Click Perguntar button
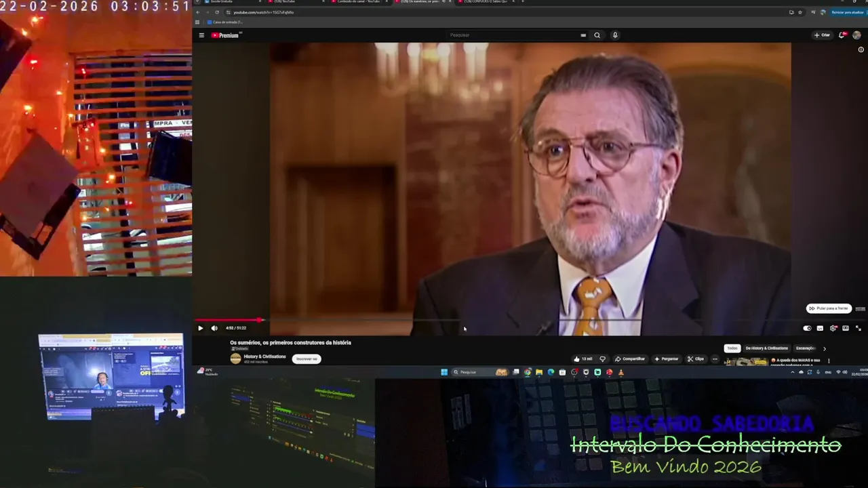868x488 pixels. (x=666, y=359)
